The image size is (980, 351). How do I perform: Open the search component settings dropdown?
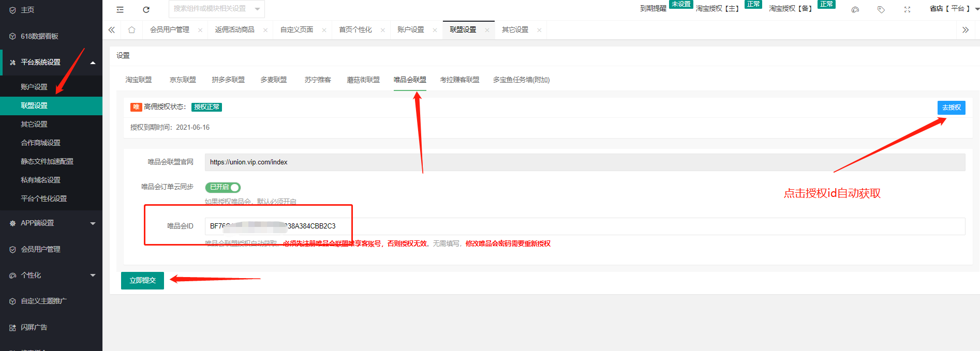point(217,9)
